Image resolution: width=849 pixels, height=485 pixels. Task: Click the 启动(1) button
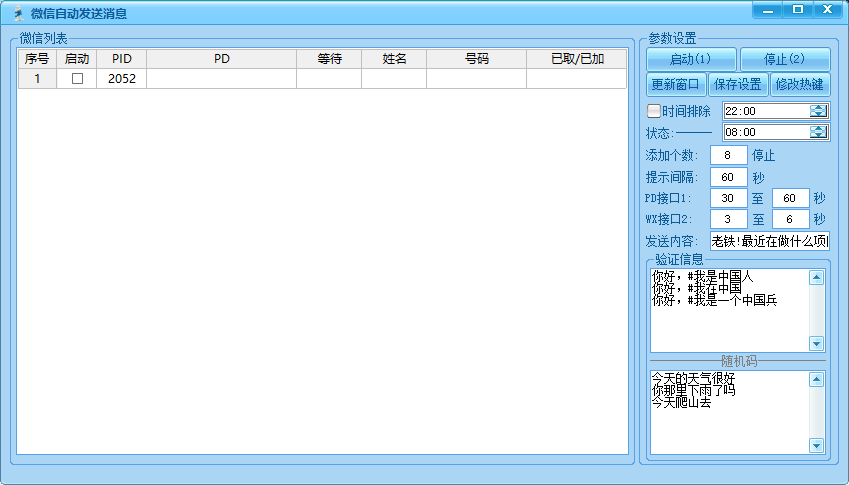coord(691,59)
